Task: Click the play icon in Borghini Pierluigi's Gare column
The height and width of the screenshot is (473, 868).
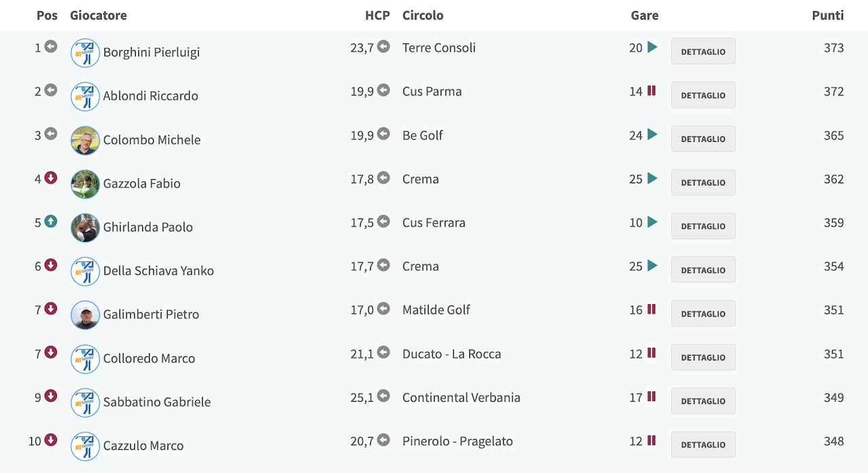Action: click(x=652, y=48)
